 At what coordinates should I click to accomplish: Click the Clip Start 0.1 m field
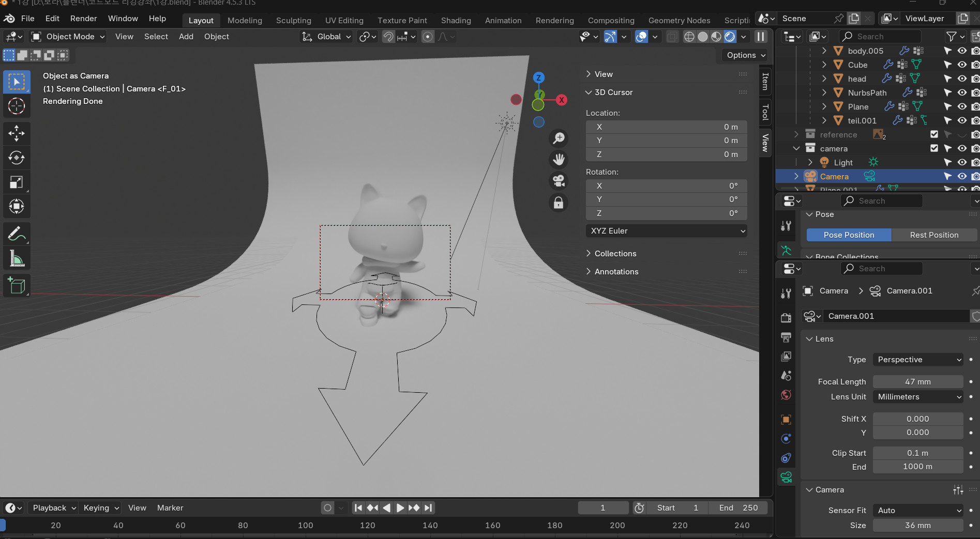tap(918, 453)
